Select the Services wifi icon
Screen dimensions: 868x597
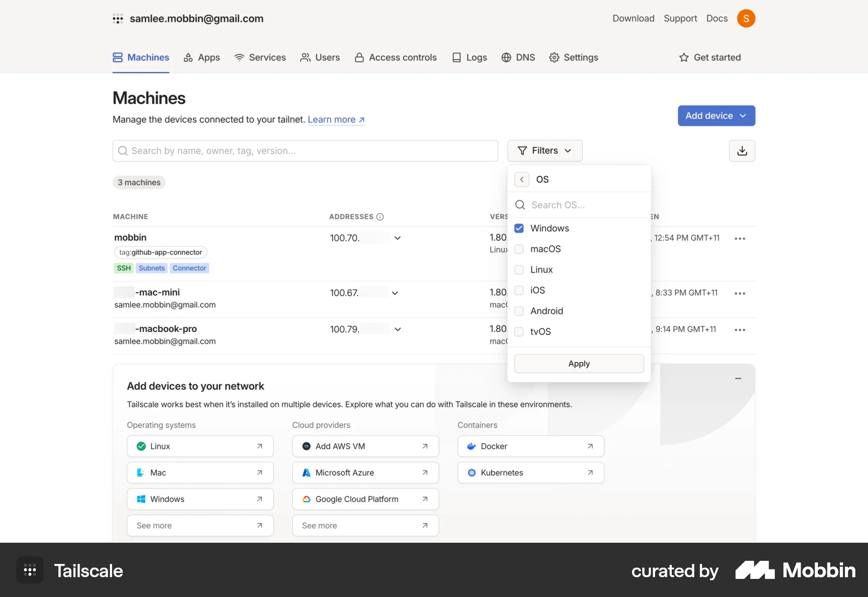point(239,57)
